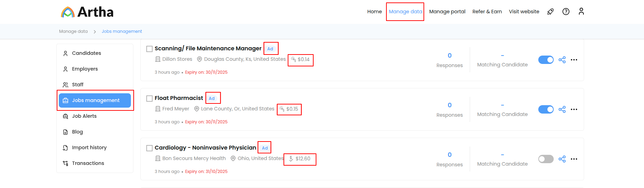Open Job Alerts in the sidebar
The image size is (644, 188).
pyautogui.click(x=84, y=116)
